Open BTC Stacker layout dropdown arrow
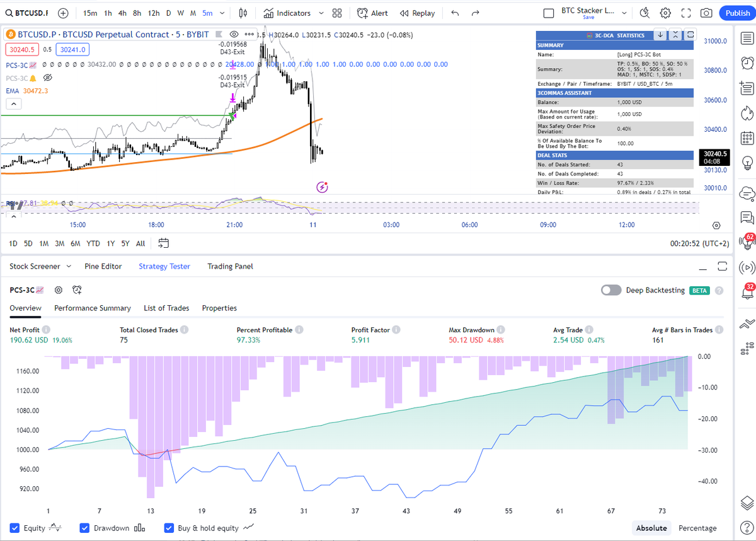The height and width of the screenshot is (541, 756). click(624, 13)
